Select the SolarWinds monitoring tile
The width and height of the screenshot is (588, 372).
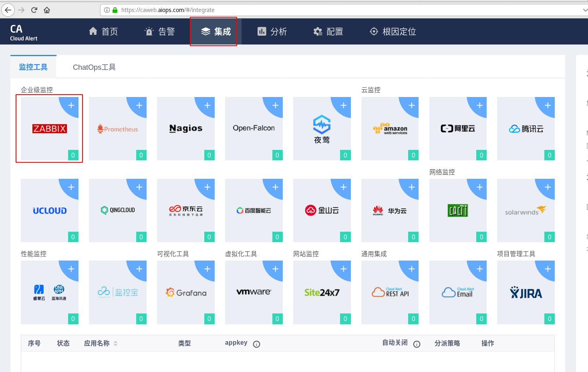pyautogui.click(x=526, y=210)
